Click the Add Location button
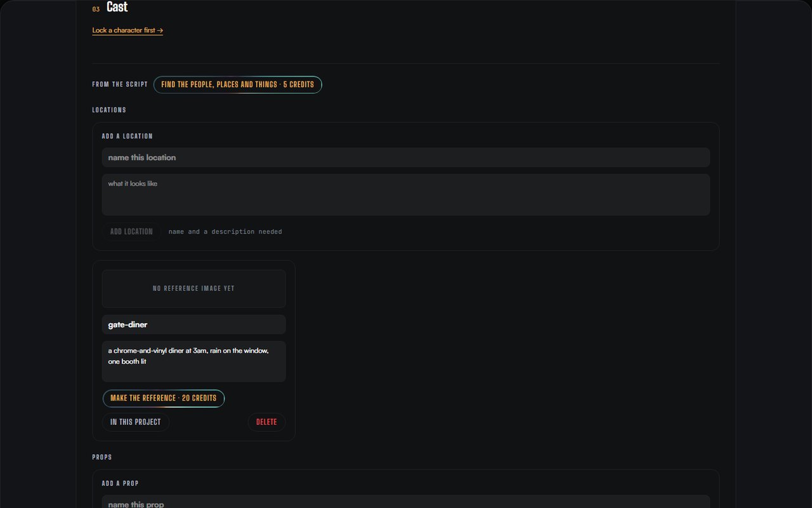812x508 pixels. click(131, 232)
